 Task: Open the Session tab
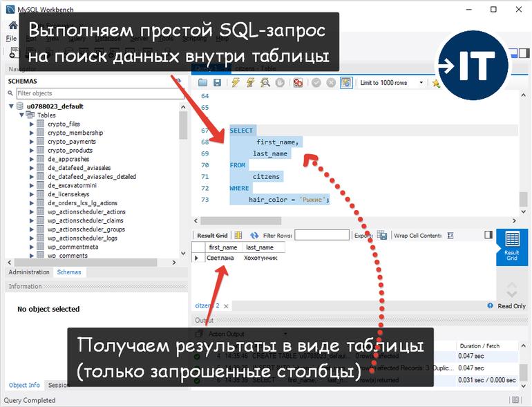click(58, 386)
